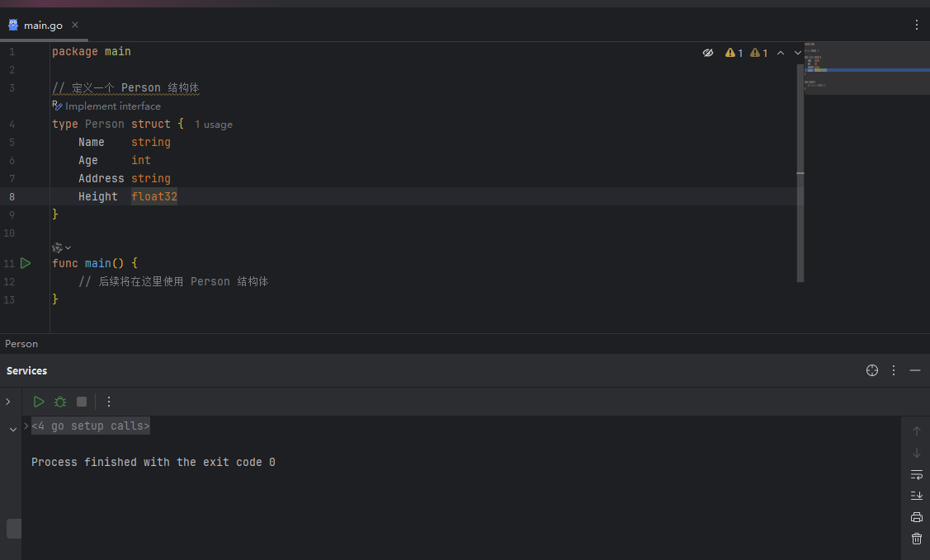This screenshot has width=930, height=560.
Task: Expand the Services tree side panel
Action: coord(8,402)
